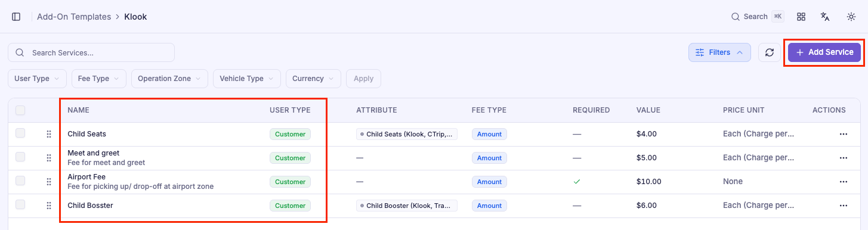Open the apps grid icon

(x=801, y=17)
